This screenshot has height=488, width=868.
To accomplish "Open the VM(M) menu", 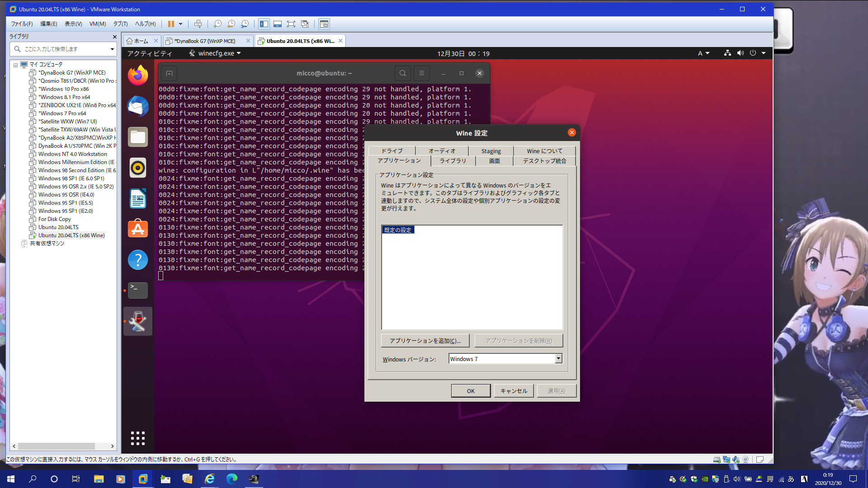I will point(98,24).
